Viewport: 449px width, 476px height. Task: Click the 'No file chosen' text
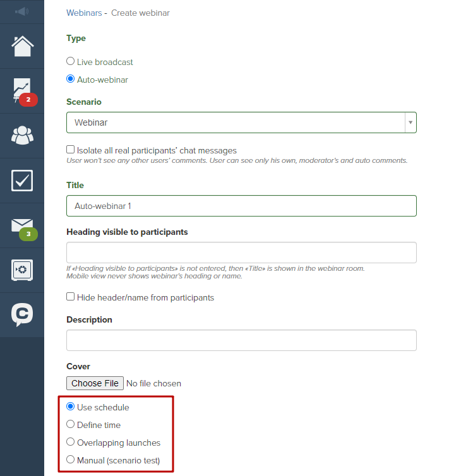pos(153,383)
